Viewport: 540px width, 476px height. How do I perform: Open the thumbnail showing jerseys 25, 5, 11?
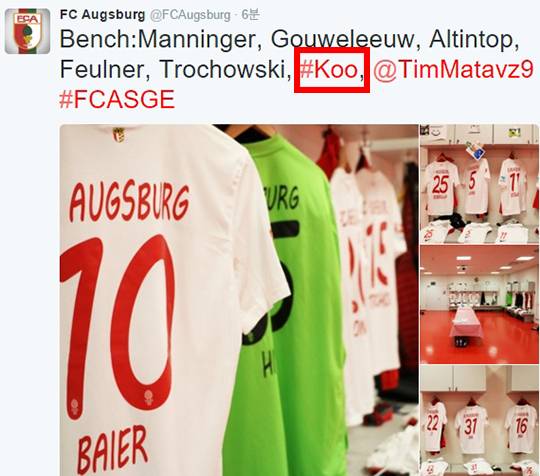point(479,184)
